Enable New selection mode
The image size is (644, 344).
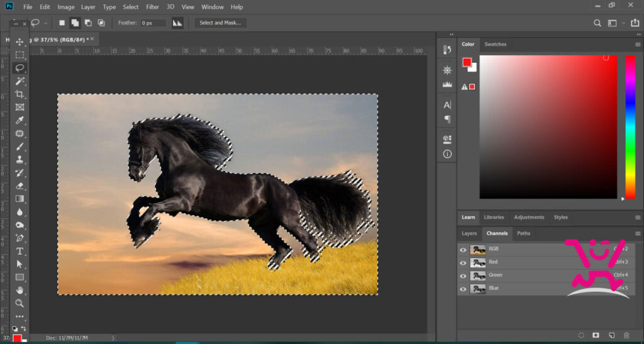click(62, 23)
